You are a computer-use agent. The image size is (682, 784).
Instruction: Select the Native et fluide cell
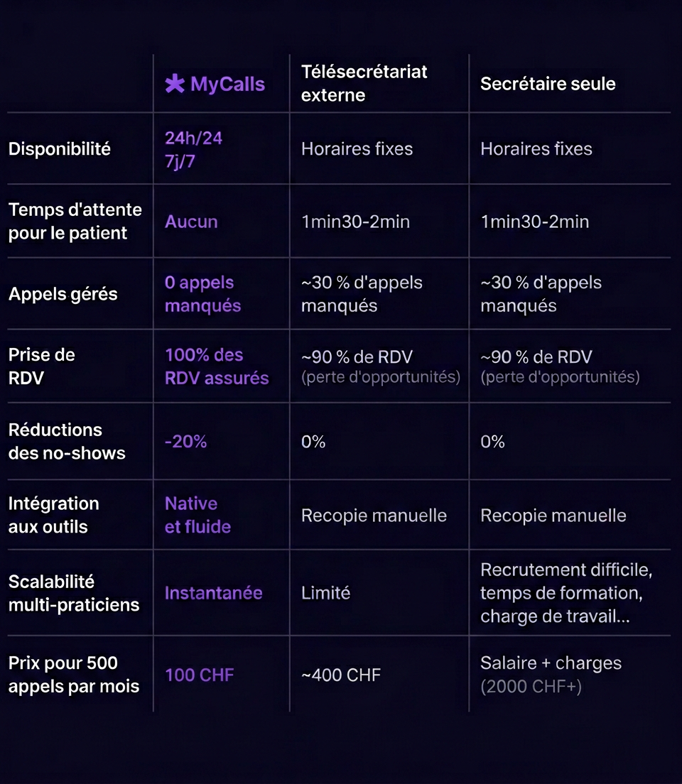coord(197,515)
